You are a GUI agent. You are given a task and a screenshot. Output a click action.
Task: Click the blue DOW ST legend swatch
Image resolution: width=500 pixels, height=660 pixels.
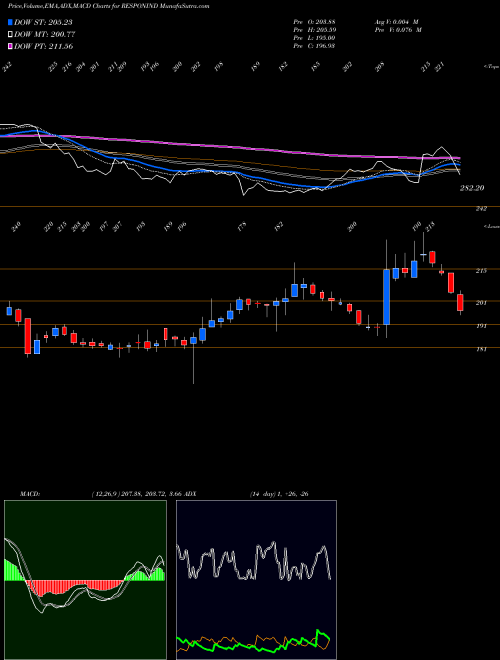click(x=10, y=22)
